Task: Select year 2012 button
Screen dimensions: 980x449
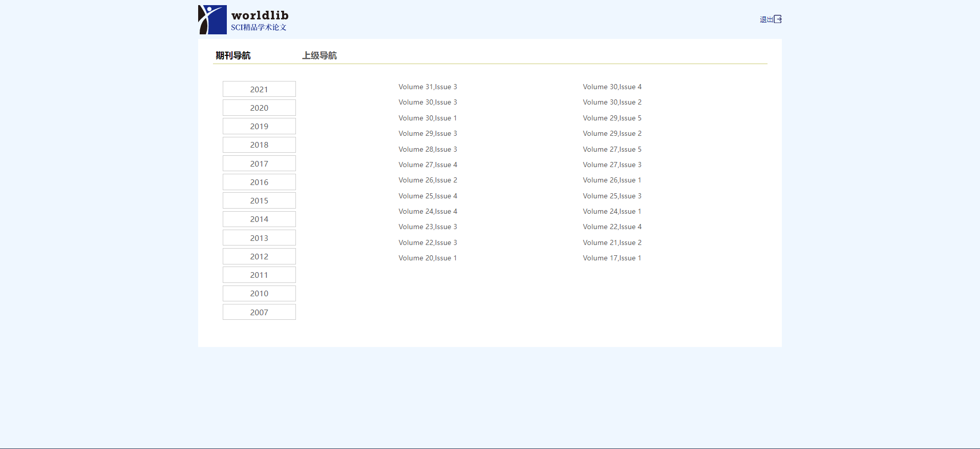Action: coord(259,256)
